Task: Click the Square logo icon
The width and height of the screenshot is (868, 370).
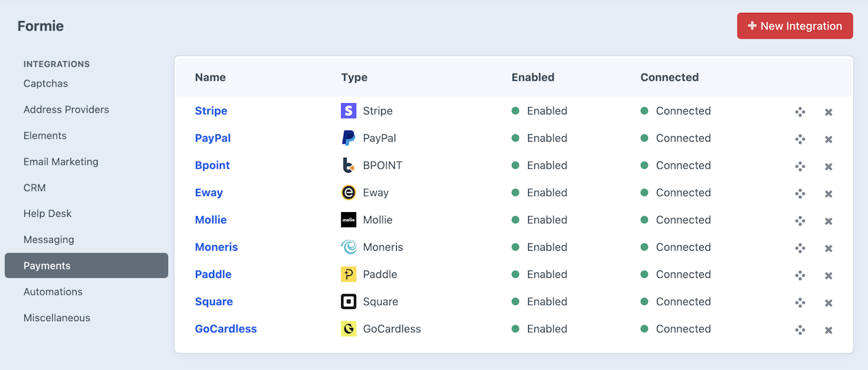Action: point(349,302)
